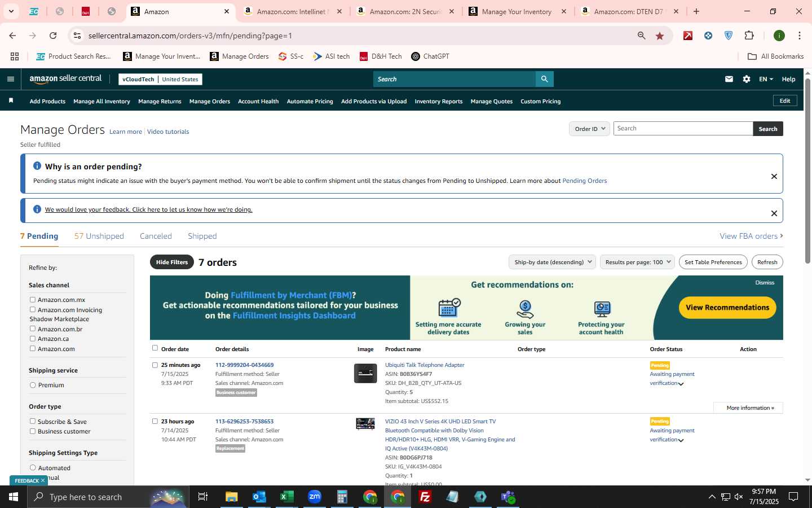812x508 pixels.
Task: Open the messages envelope icon
Action: (729, 79)
